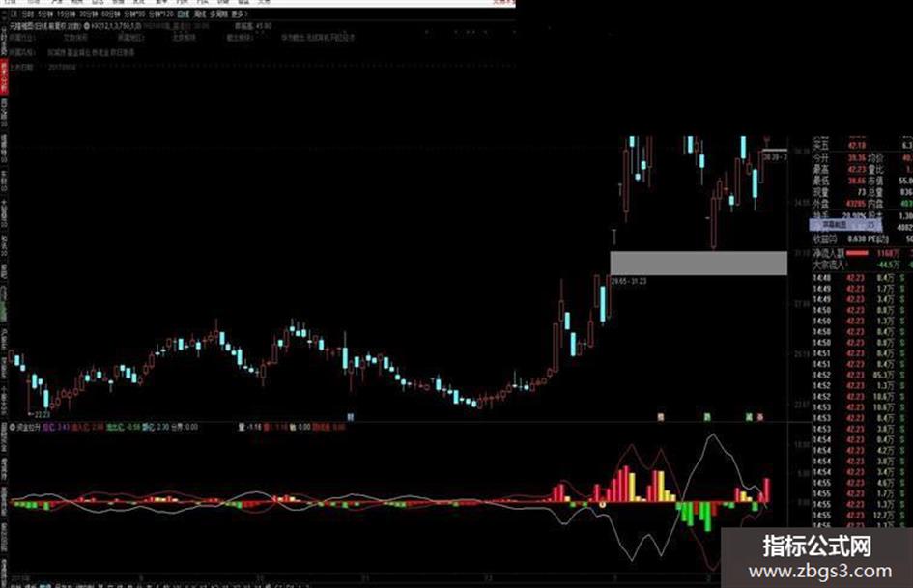Select the 30分钟 period tab
Image resolution: width=913 pixels, height=588 pixels.
89,14
